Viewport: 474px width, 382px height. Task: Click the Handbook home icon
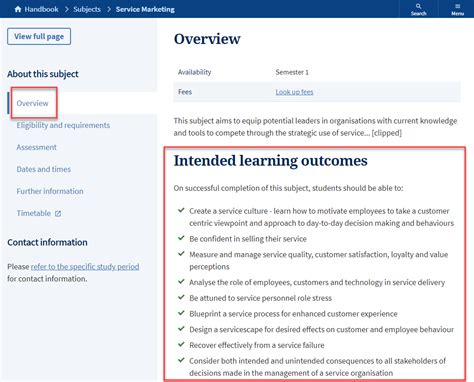coord(18,9)
